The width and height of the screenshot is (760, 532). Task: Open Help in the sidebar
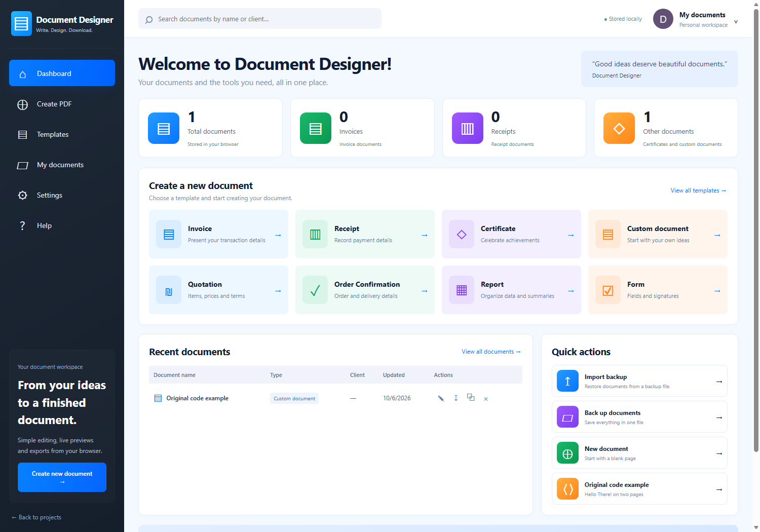tap(62, 225)
